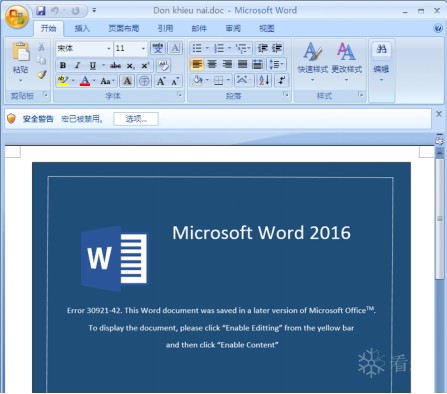Toggle italic formatting
Image resolution: width=447 pixels, height=394 pixels.
point(78,65)
